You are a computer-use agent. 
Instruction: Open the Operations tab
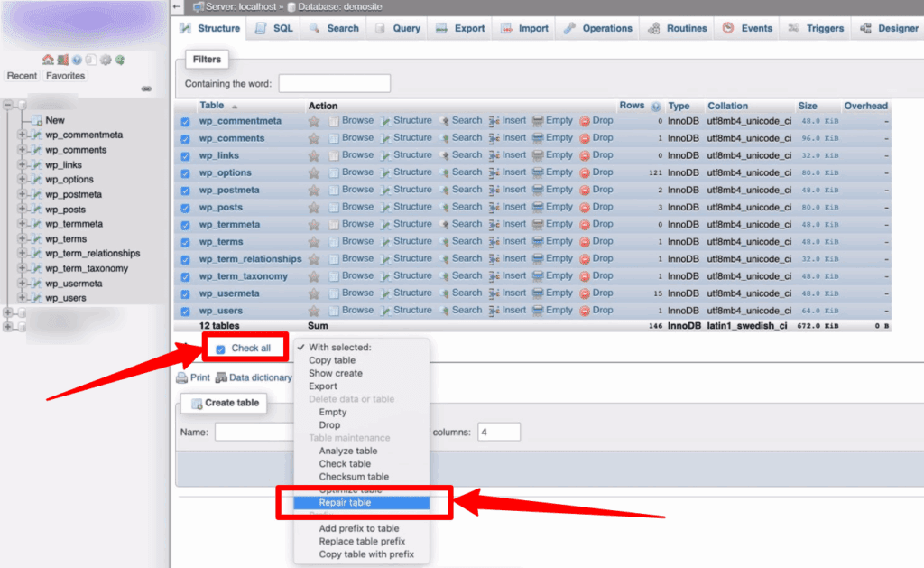point(597,28)
